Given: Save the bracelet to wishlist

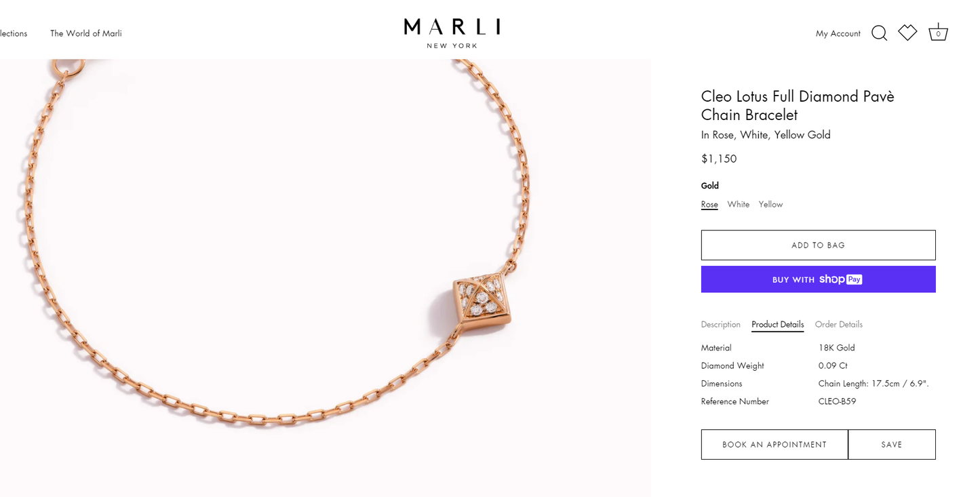Looking at the screenshot, I should click(x=892, y=445).
